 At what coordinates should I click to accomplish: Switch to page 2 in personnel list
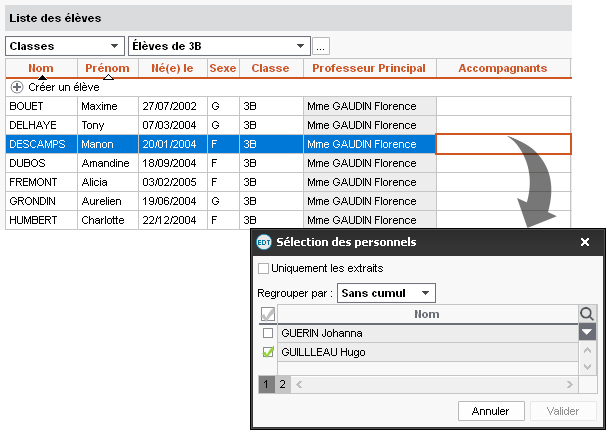tap(283, 384)
